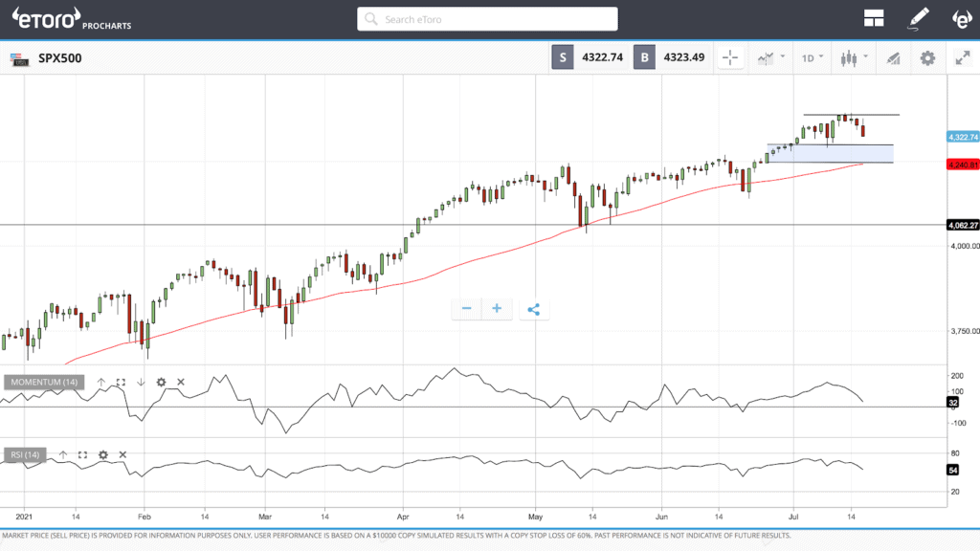Open chart settings gear in toolbar
This screenshot has height=551, width=980.
coord(926,57)
